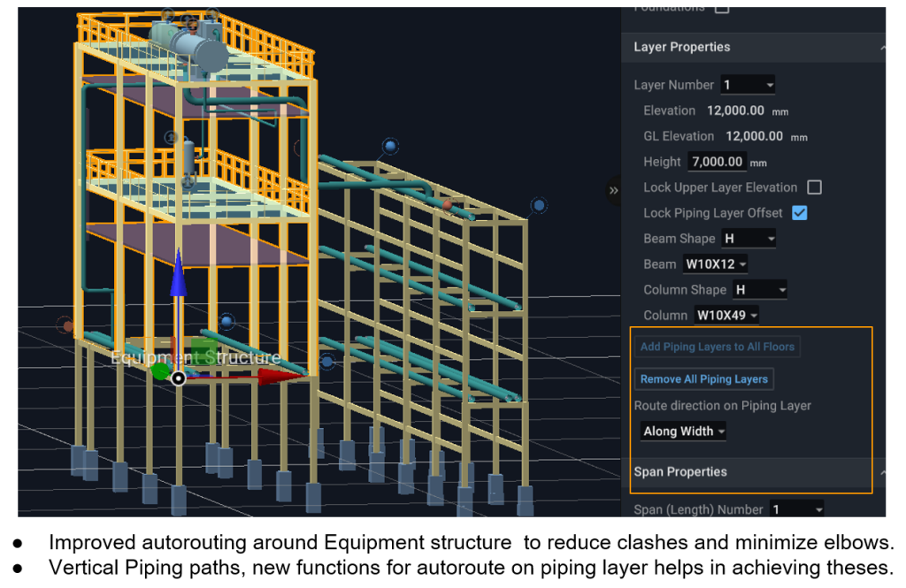
Task: Click the blue node handle above pipe rack
Action: coord(389,146)
